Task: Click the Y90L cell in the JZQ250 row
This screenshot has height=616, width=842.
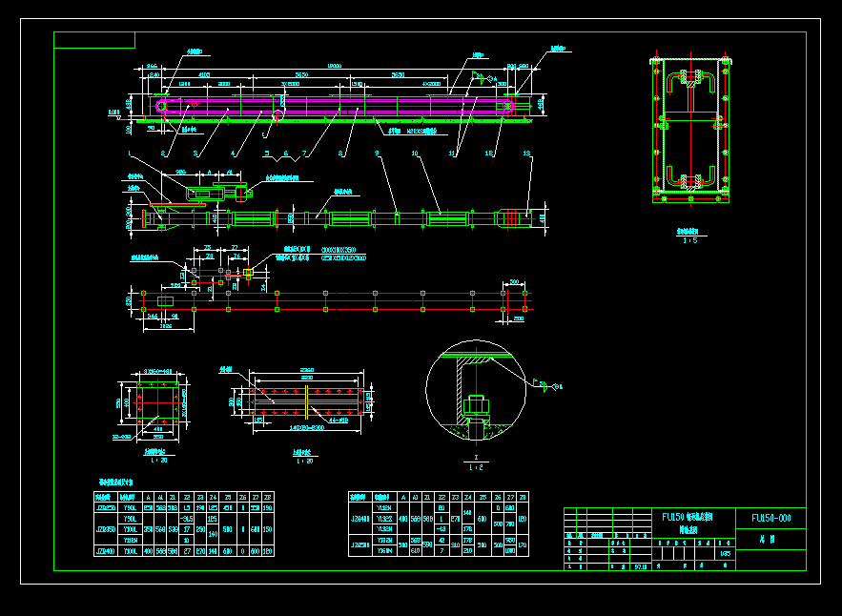Action: tap(130, 507)
